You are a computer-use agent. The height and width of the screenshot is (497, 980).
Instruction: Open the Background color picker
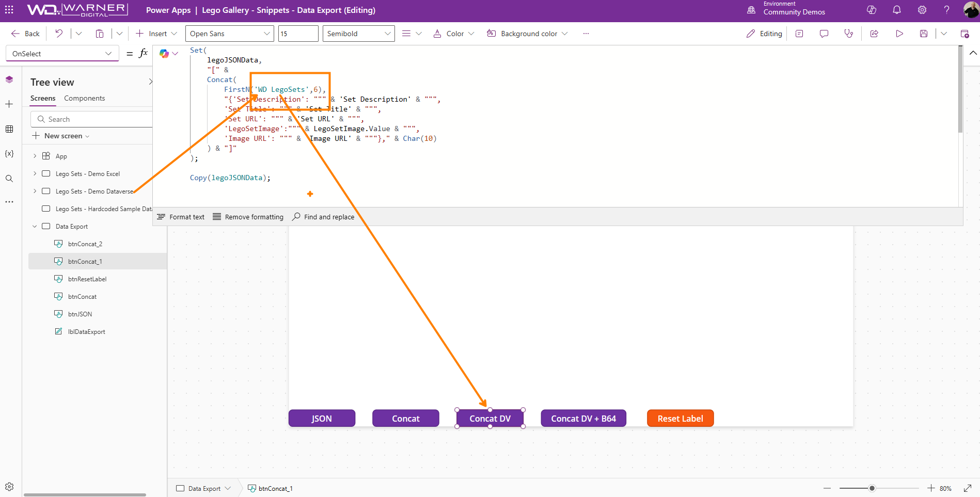point(527,34)
